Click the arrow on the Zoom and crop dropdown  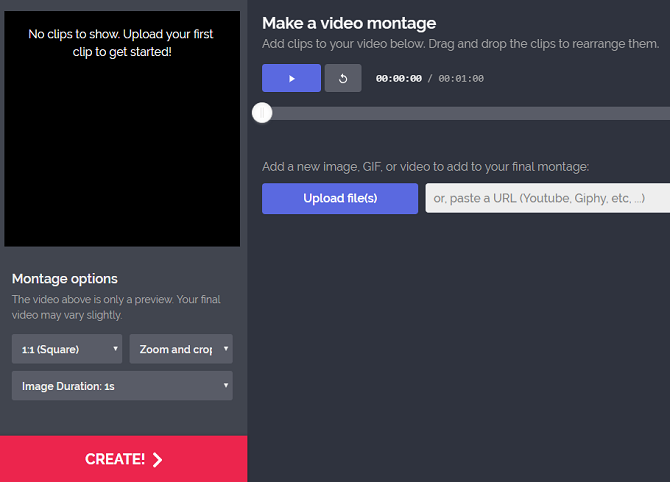(x=226, y=349)
